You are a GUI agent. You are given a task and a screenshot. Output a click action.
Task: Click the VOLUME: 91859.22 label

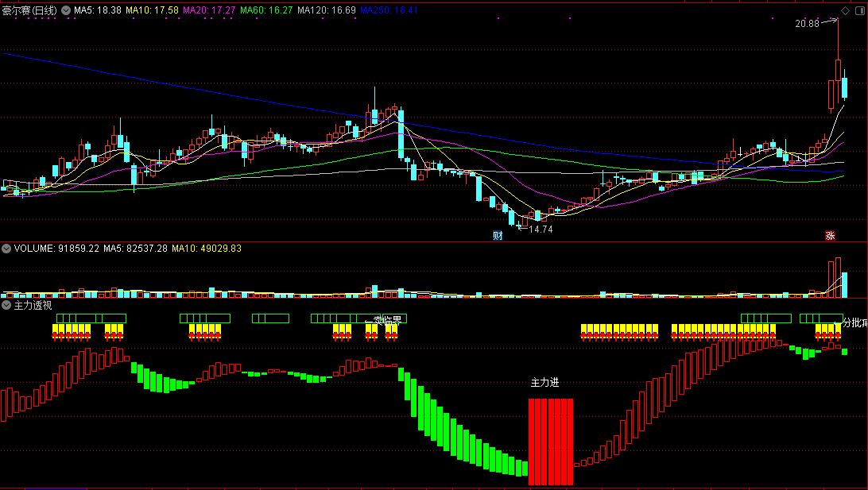[x=56, y=249]
